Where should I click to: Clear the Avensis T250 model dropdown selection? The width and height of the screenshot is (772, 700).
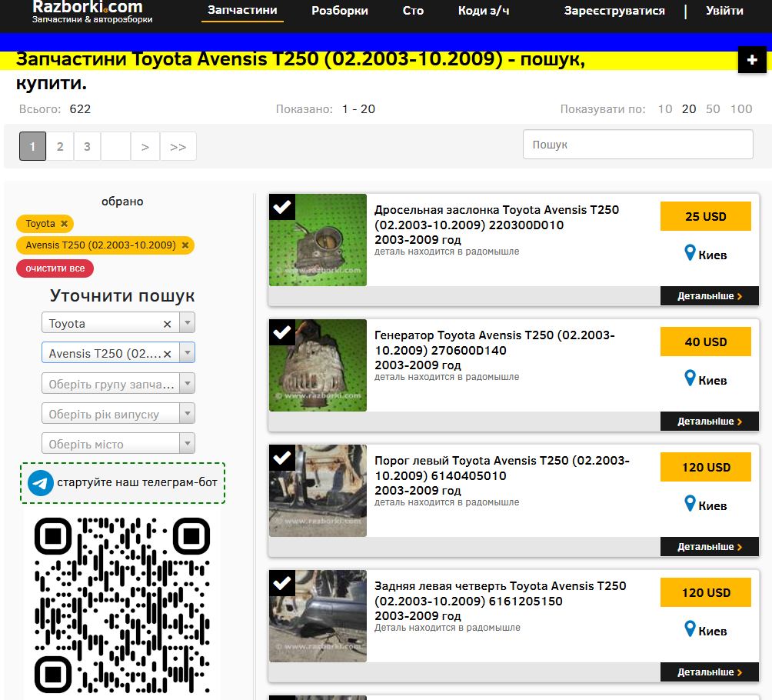[x=168, y=354]
